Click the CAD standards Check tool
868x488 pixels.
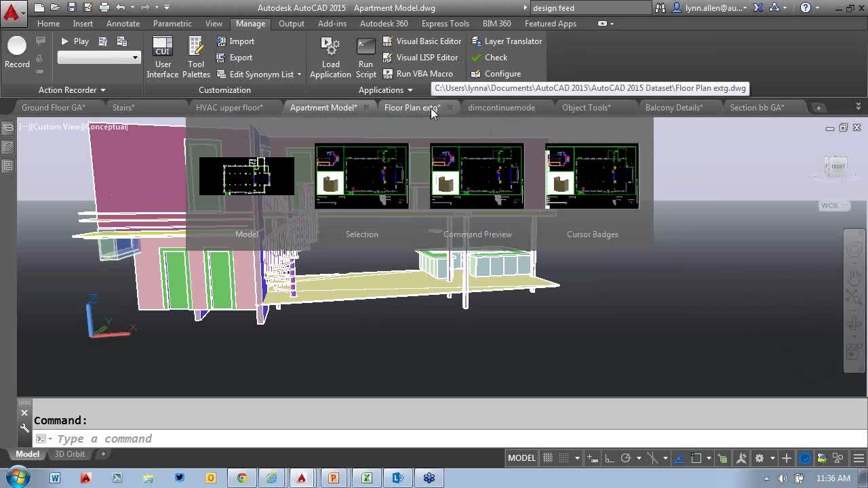[x=489, y=58]
